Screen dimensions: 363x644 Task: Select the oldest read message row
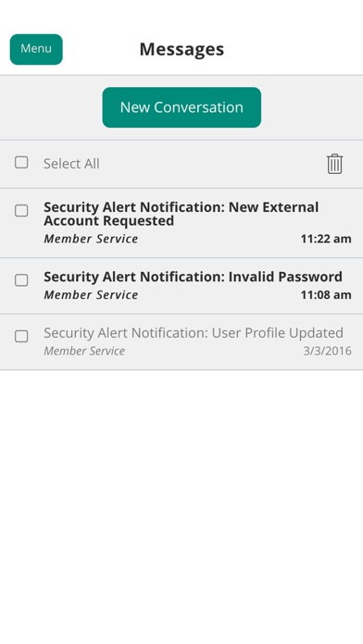click(x=181, y=342)
